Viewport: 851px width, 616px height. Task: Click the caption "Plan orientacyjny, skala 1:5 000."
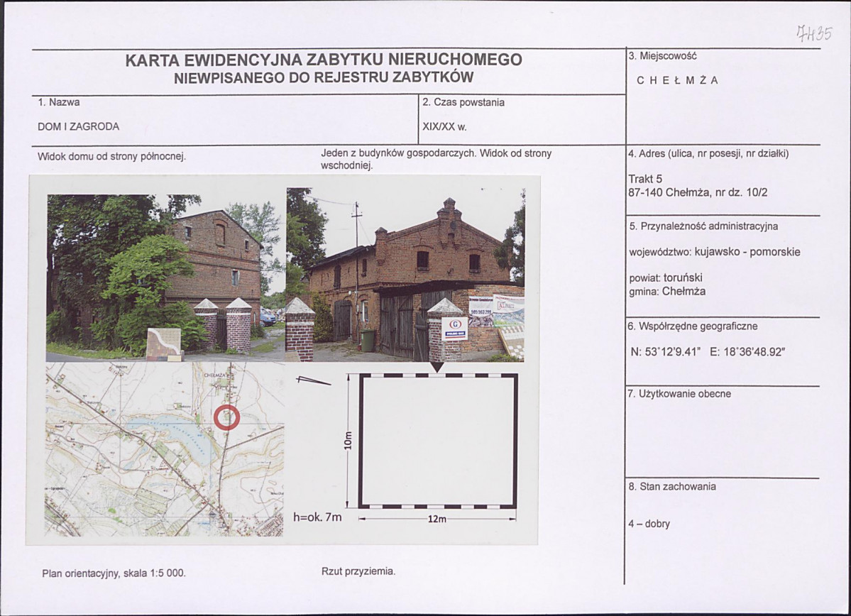(114, 573)
